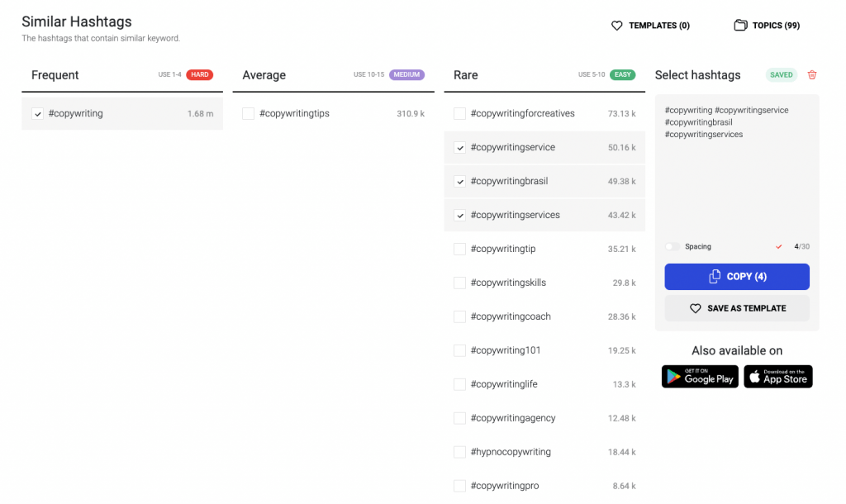
Task: Open the App Store download badge
Action: click(778, 377)
